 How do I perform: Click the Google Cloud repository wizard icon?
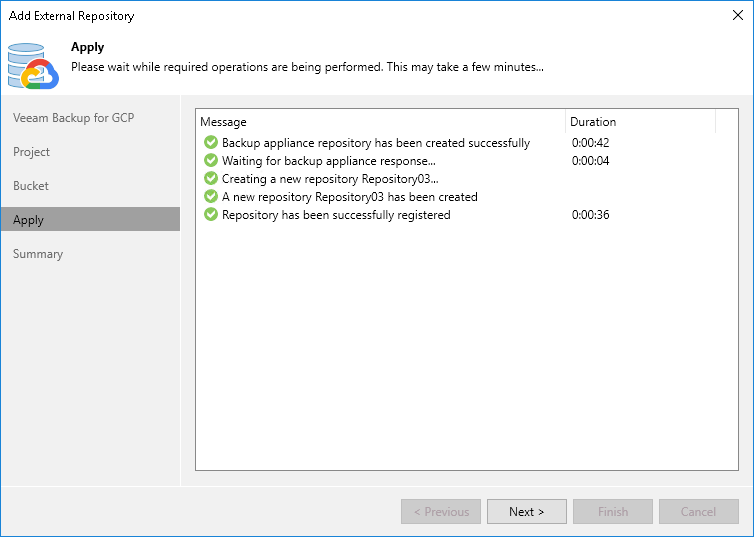[33, 66]
